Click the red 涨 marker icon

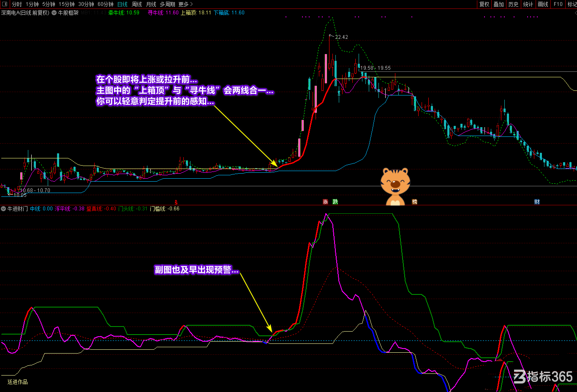(x=325, y=202)
